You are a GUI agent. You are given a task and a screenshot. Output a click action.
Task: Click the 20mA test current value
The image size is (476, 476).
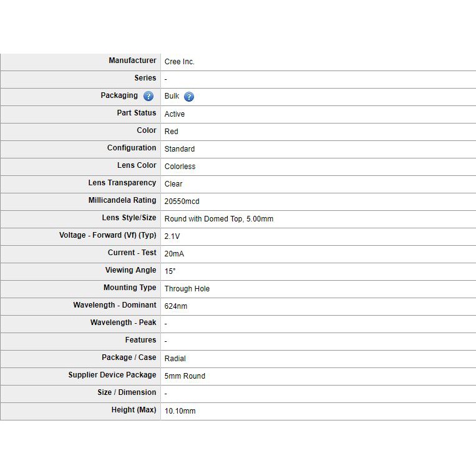(x=174, y=254)
